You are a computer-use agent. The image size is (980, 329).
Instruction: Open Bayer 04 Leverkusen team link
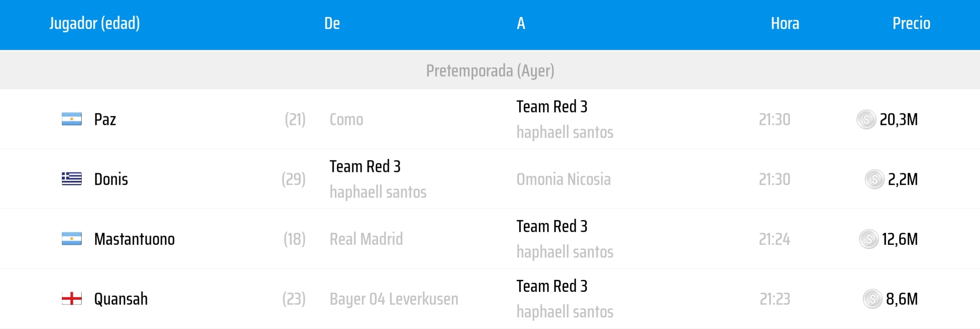pyautogui.click(x=394, y=299)
